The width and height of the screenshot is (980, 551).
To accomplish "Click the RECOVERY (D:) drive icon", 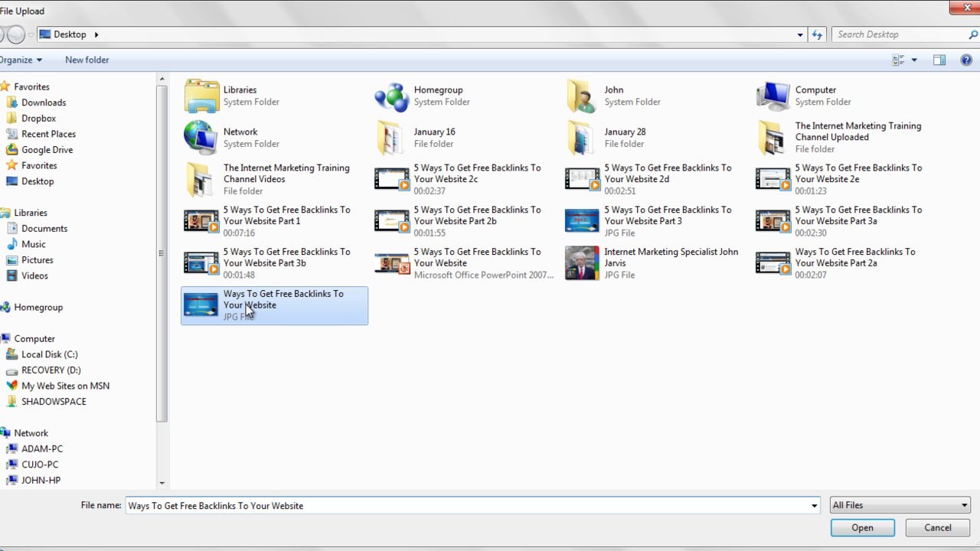I will click(11, 370).
